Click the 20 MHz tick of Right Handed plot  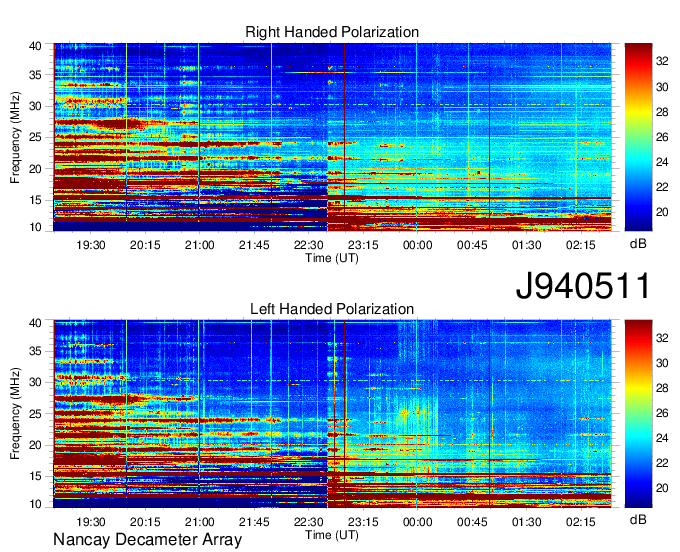(x=36, y=169)
